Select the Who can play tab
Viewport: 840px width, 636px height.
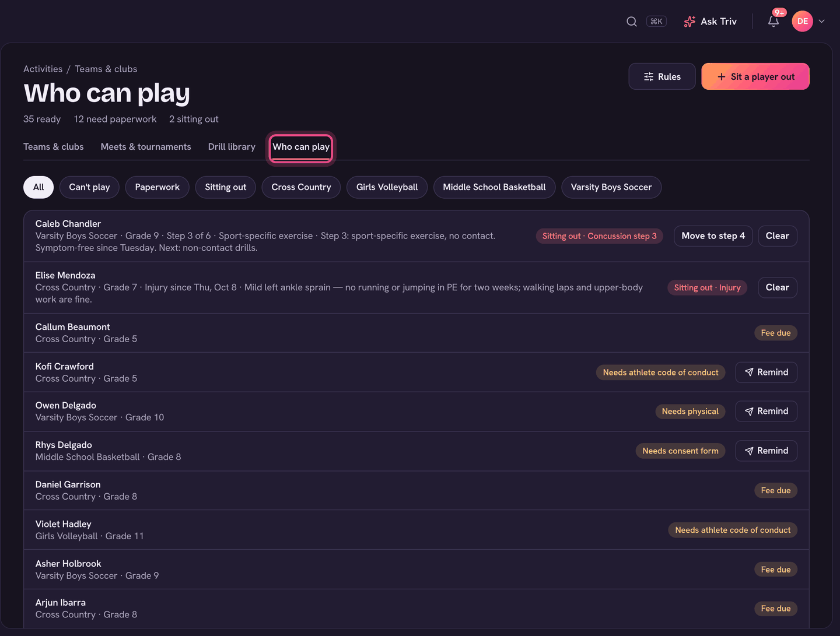point(301,147)
